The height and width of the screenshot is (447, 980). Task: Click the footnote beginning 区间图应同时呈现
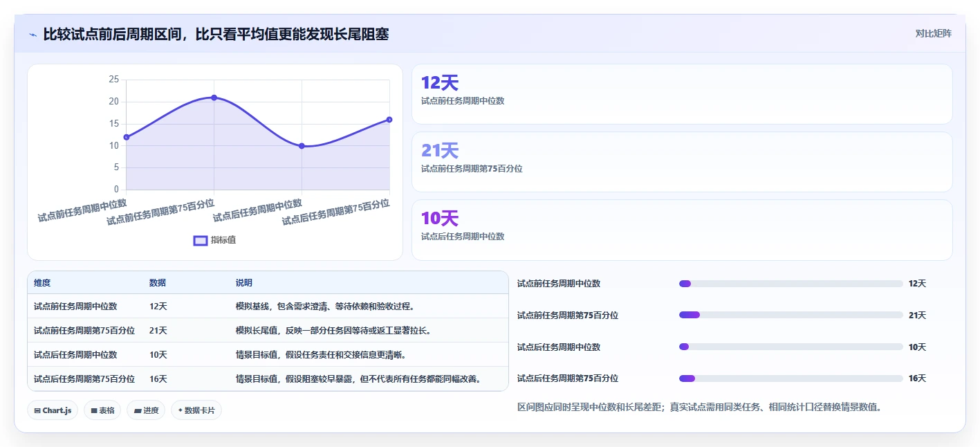point(700,408)
